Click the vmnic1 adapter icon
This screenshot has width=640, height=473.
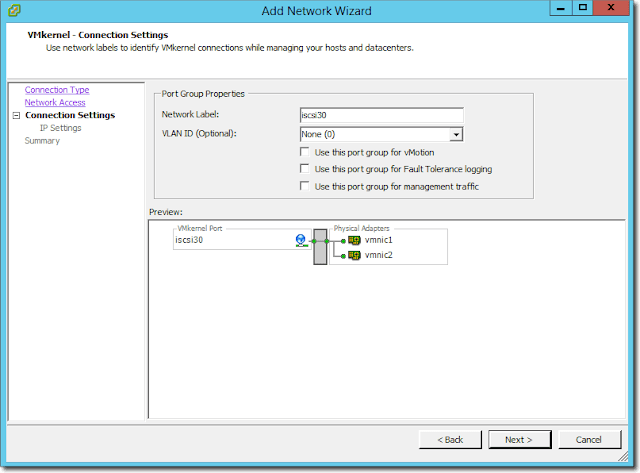(354, 240)
